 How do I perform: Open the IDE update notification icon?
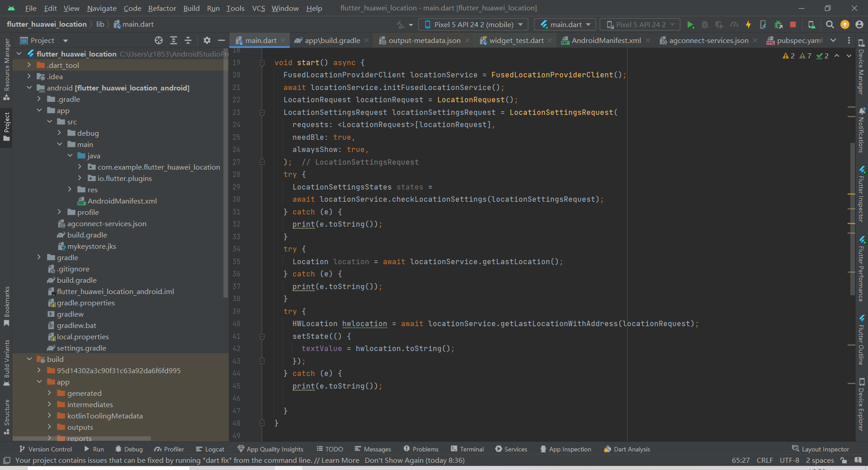tap(844, 24)
